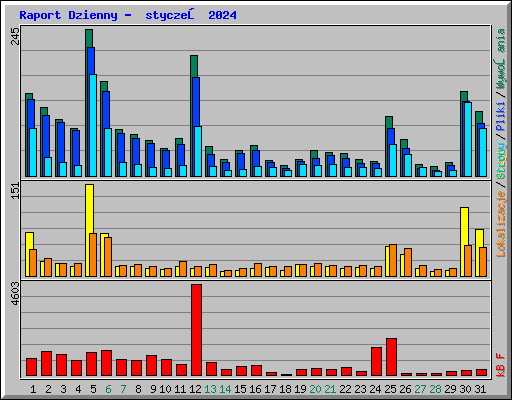This screenshot has width=512, height=400.
Task: Click the cyan pages bar for day 30
Action: pos(468,139)
